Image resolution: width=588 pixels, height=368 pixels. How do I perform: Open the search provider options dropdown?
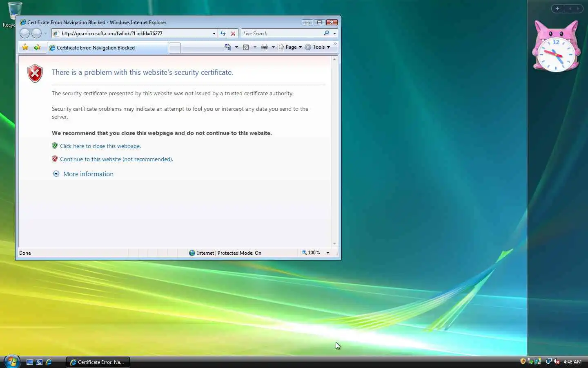click(x=334, y=34)
